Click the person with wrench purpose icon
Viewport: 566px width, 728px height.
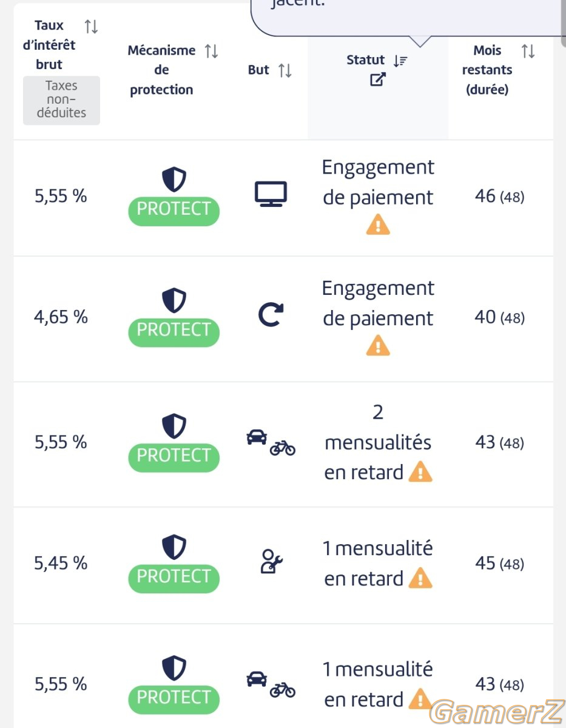tap(271, 562)
